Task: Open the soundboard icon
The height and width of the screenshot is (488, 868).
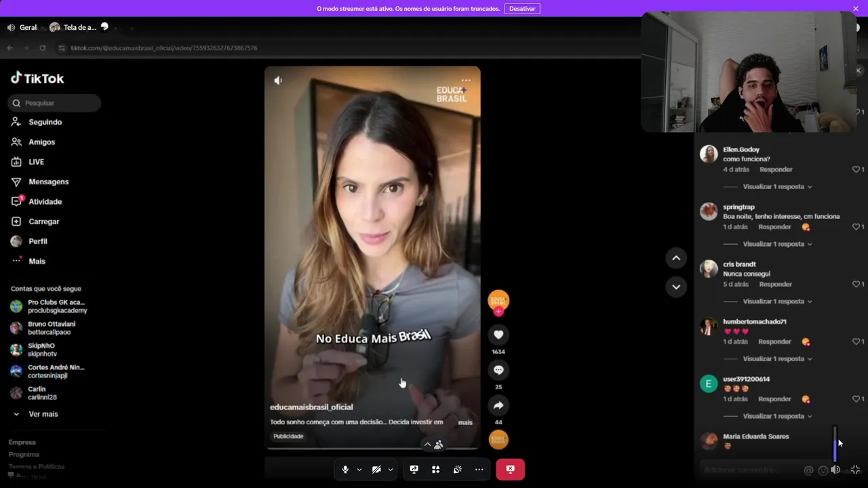Action: point(458,469)
